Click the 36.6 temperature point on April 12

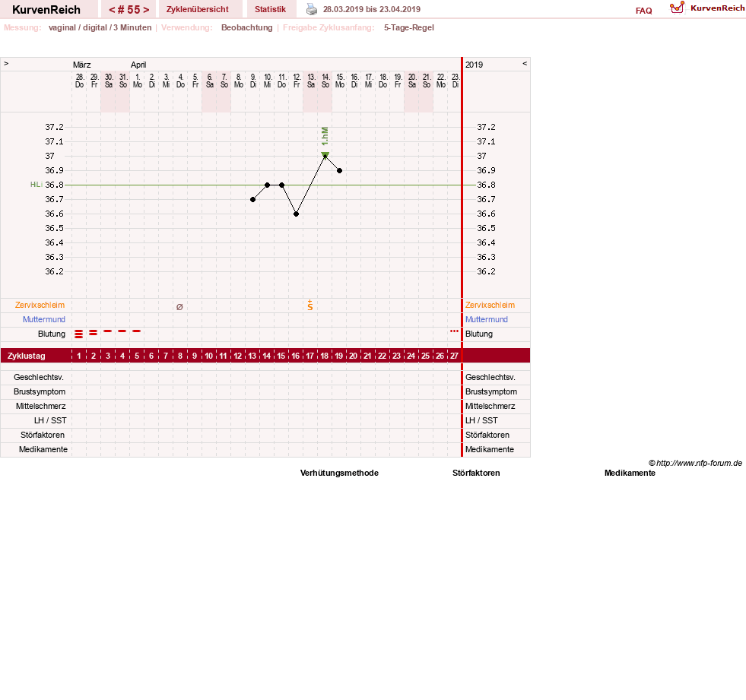(296, 214)
